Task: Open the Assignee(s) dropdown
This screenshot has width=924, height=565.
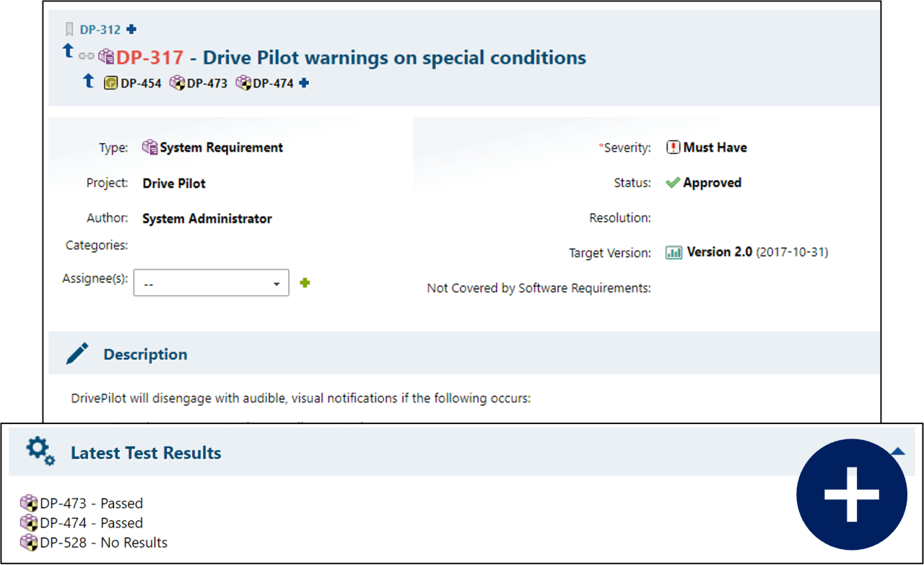Action: 212,283
